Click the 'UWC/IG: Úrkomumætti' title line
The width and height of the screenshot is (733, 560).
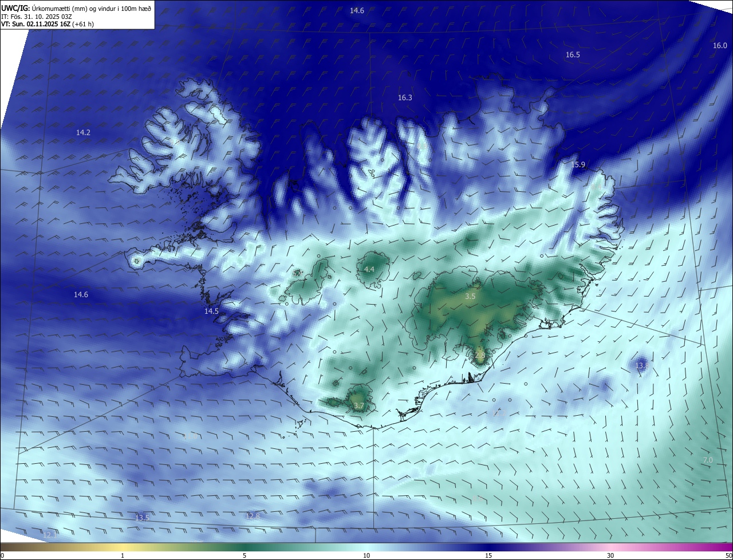pos(76,8)
